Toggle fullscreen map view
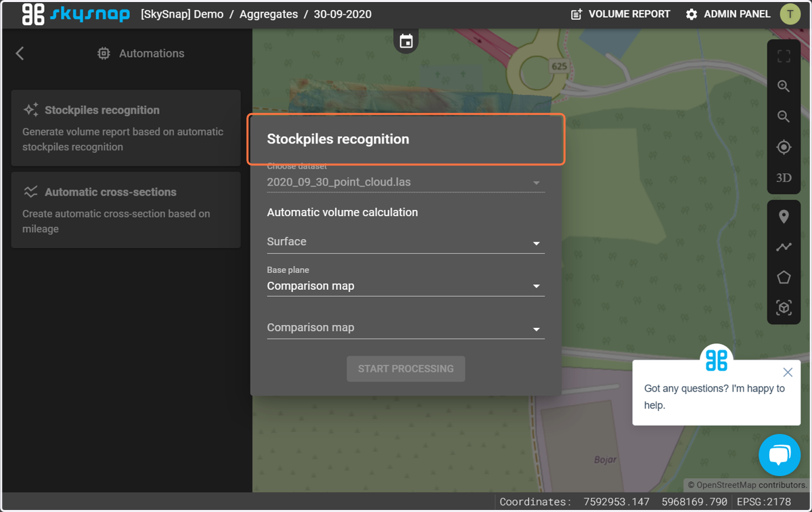Image resolution: width=812 pixels, height=512 pixels. point(784,56)
